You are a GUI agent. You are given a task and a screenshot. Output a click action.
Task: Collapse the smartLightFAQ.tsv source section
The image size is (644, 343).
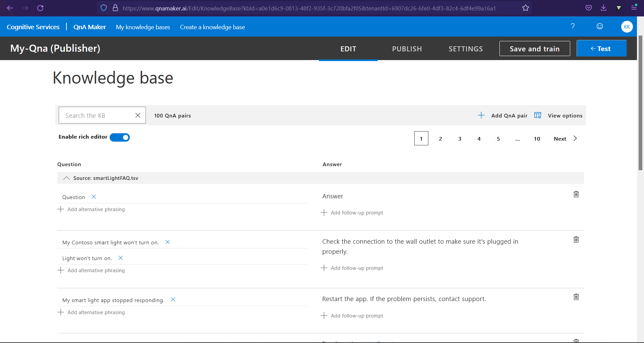pos(66,178)
